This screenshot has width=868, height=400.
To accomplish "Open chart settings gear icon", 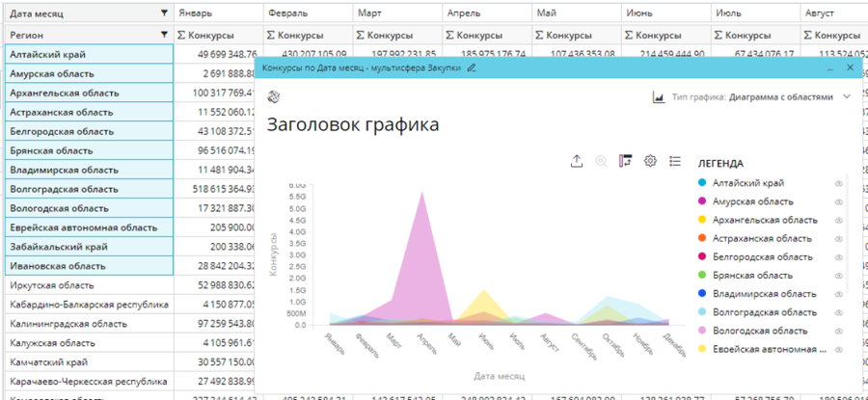I will coord(650,161).
